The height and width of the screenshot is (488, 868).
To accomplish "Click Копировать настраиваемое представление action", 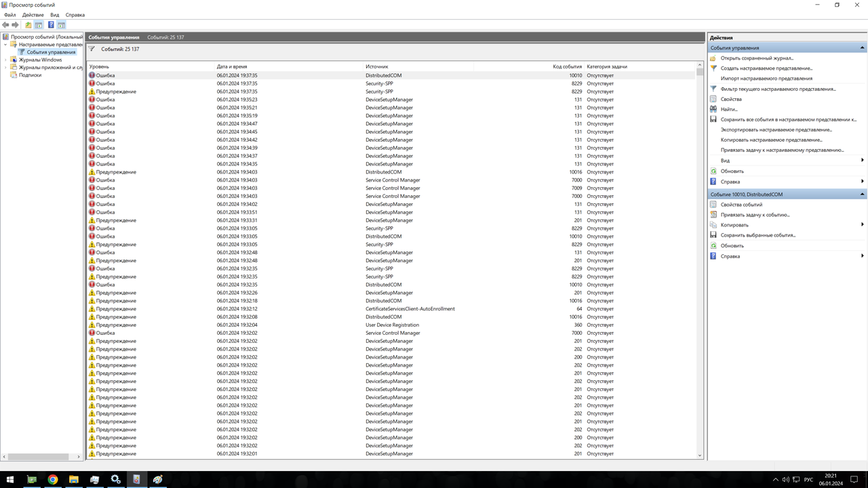I will click(x=771, y=140).
